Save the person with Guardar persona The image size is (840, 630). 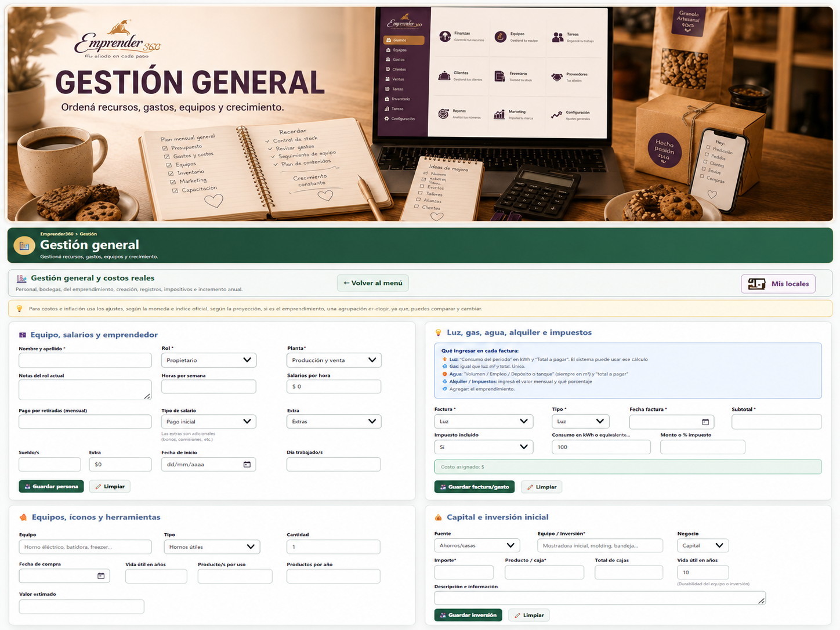coord(51,487)
